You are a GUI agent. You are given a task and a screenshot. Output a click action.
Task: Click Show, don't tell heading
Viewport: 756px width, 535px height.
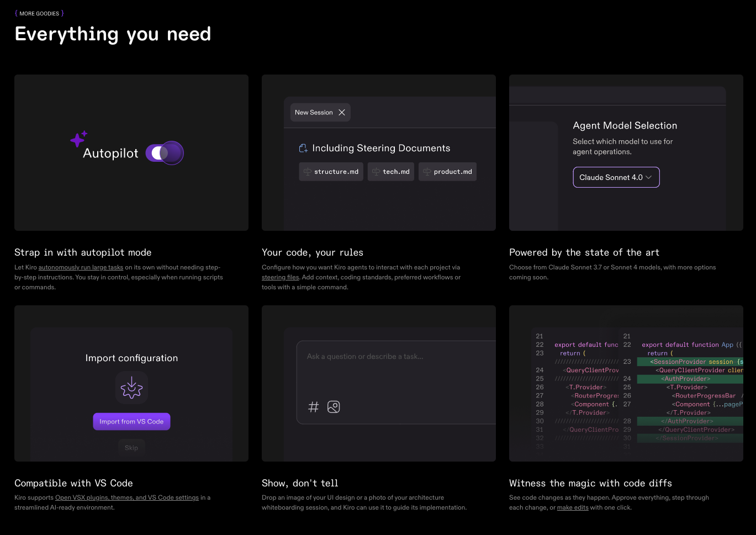pyautogui.click(x=300, y=483)
